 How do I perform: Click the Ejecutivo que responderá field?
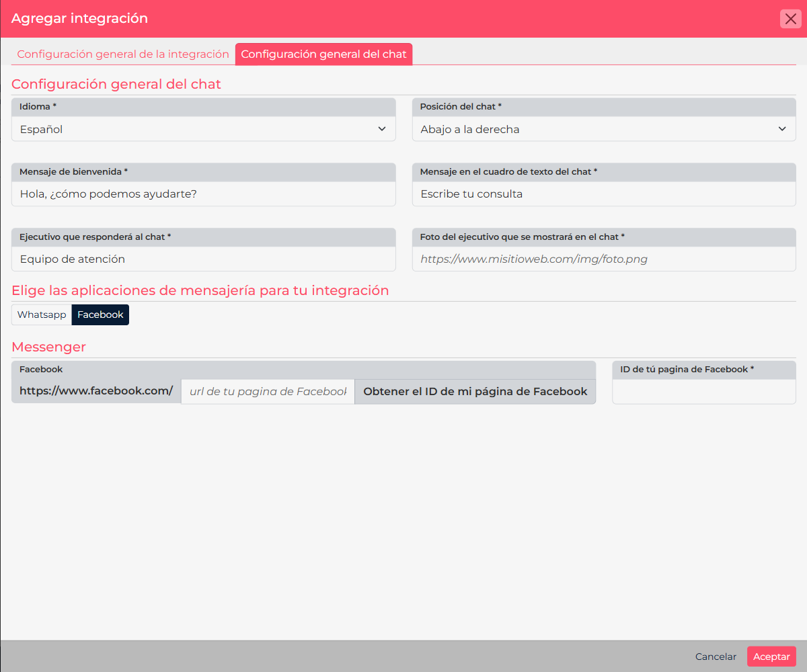tap(204, 259)
